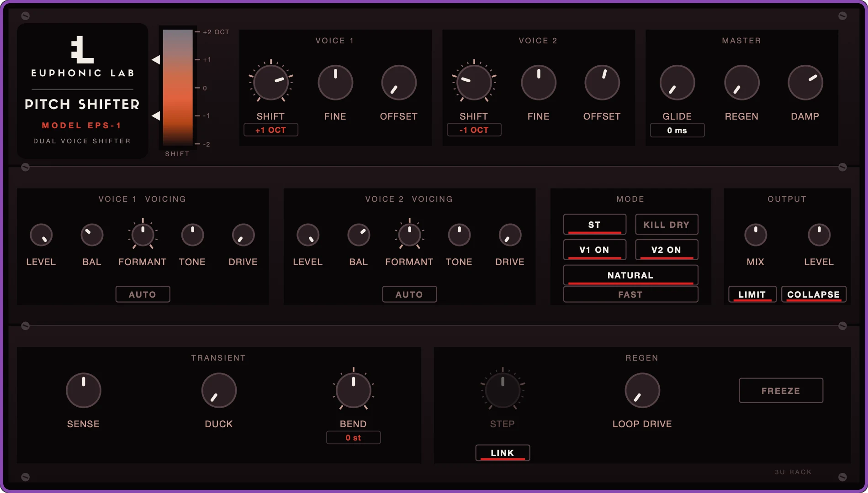Screen dimensions: 868x493
Task: Toggle AUTO under Voice 1 Voicing
Action: tap(143, 294)
